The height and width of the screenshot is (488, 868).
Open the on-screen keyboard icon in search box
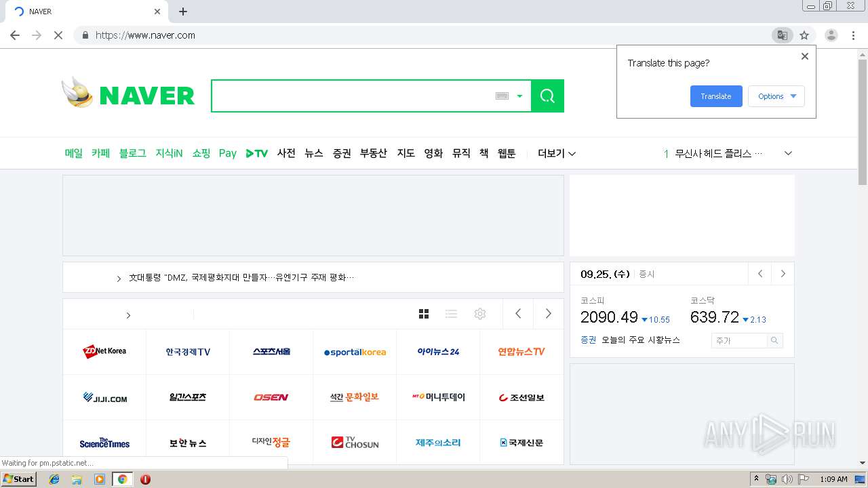(x=502, y=96)
